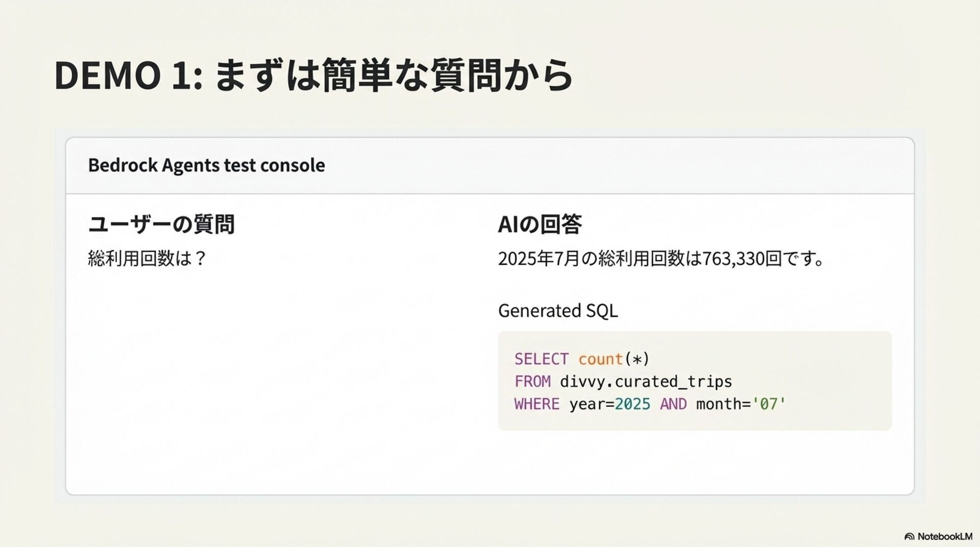Click the 2025年7月 text in the answer
The height and width of the screenshot is (547, 980).
click(538, 259)
